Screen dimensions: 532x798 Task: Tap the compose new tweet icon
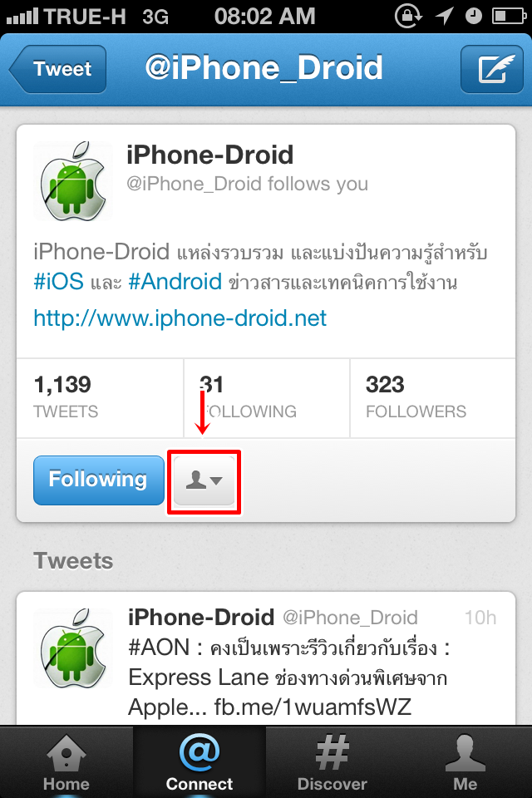coord(492,69)
